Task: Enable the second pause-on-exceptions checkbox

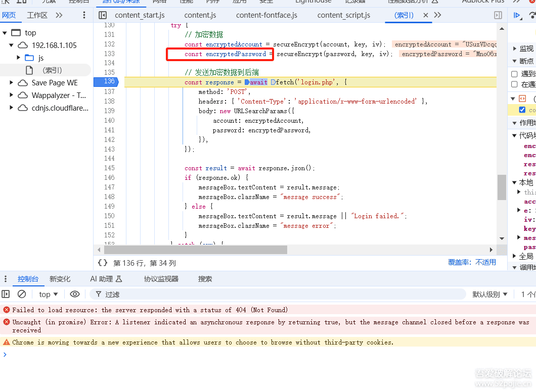Action: [x=514, y=84]
